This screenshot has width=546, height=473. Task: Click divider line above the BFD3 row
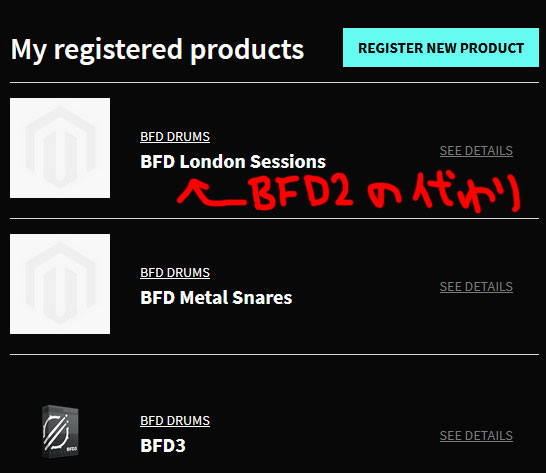[x=274, y=355]
